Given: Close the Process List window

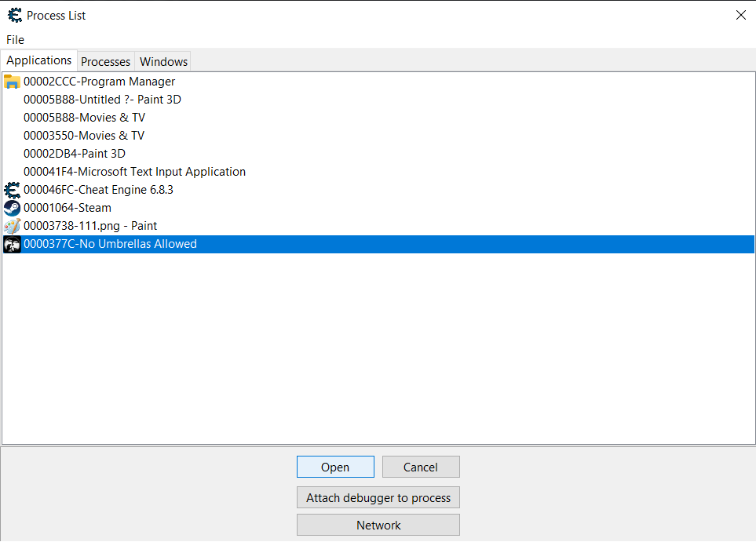Looking at the screenshot, I should [x=740, y=15].
